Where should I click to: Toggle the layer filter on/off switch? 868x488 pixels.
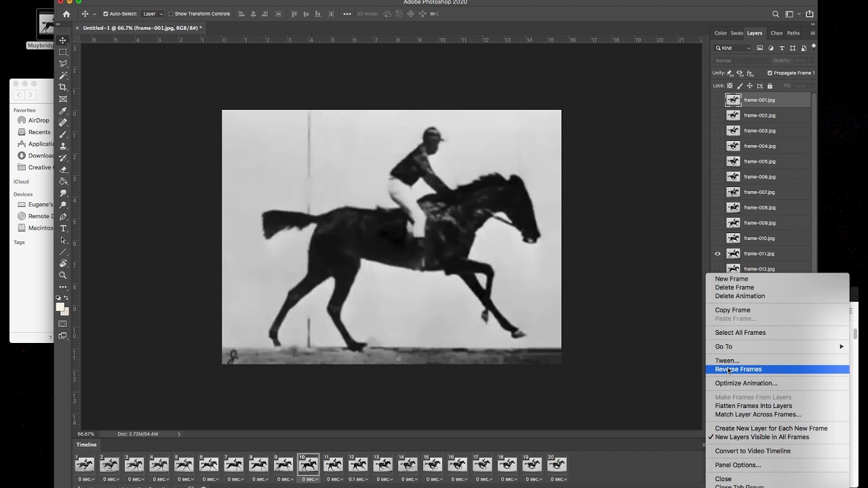(x=814, y=47)
